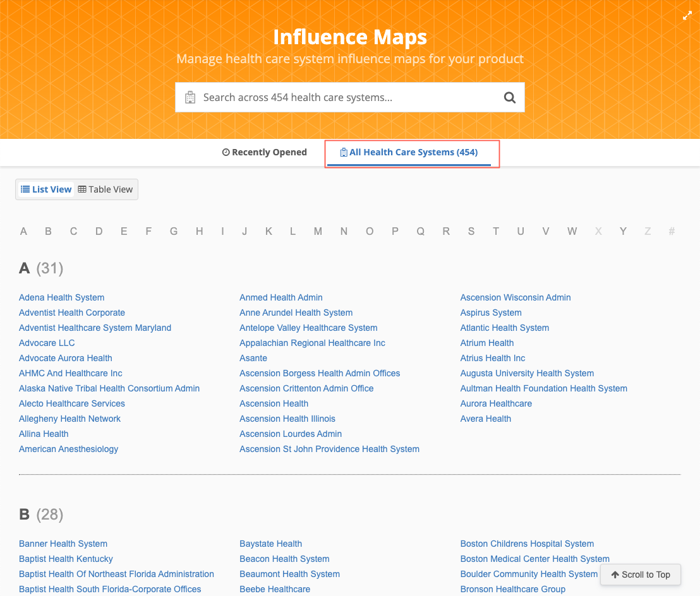Open Adventist Health Corporate
700x596 pixels.
click(x=72, y=313)
